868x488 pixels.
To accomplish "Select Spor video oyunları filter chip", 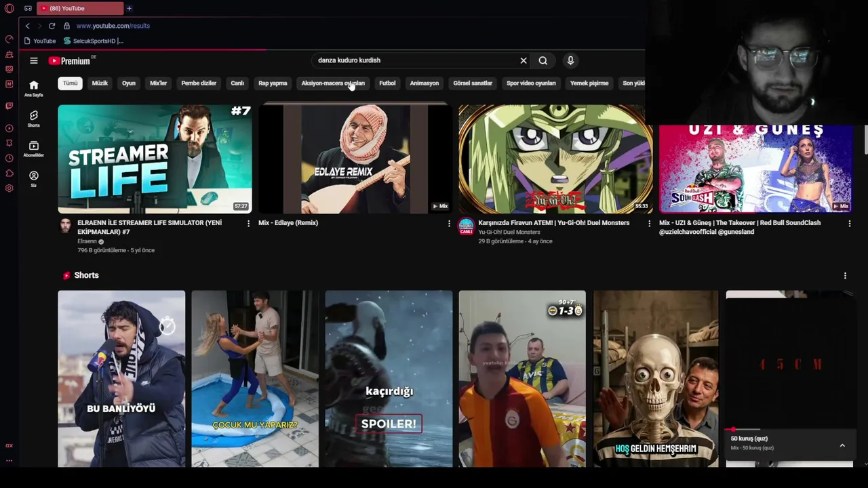I will tap(531, 83).
